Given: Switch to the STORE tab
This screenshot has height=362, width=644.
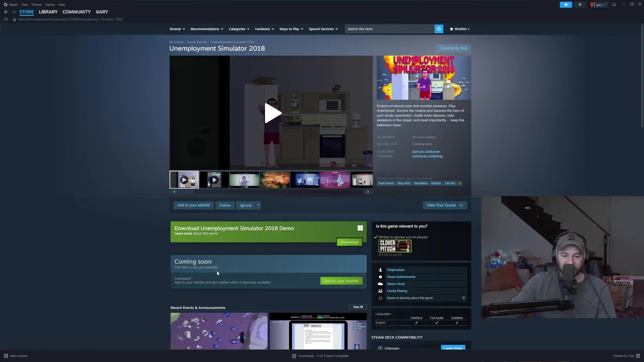Looking at the screenshot, I should [x=27, y=12].
